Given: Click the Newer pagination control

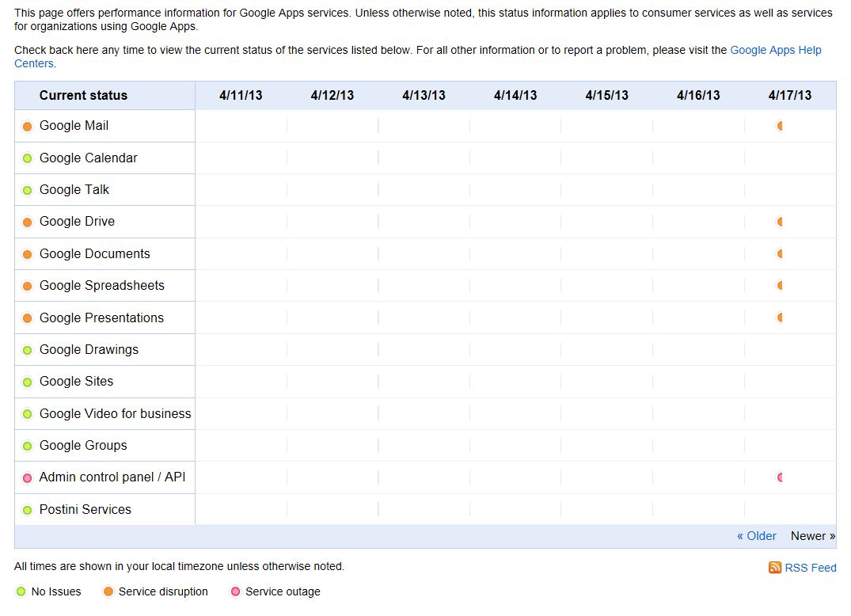Looking at the screenshot, I should (813, 536).
